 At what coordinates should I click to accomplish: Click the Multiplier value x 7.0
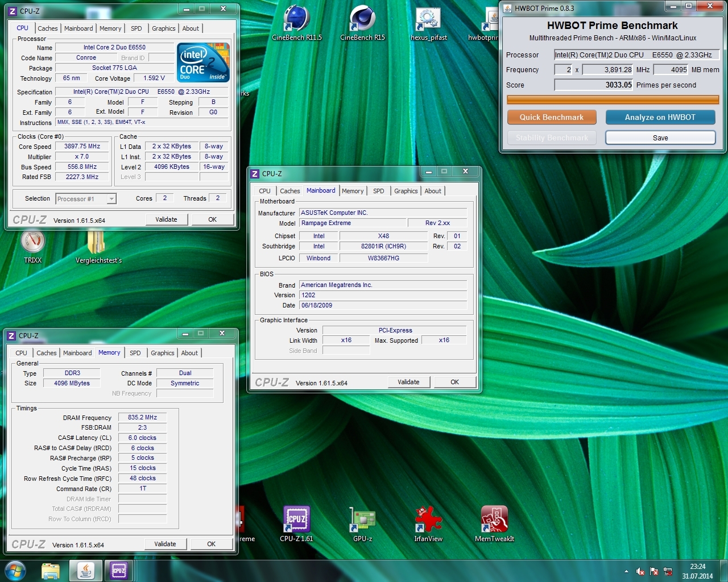coord(82,157)
